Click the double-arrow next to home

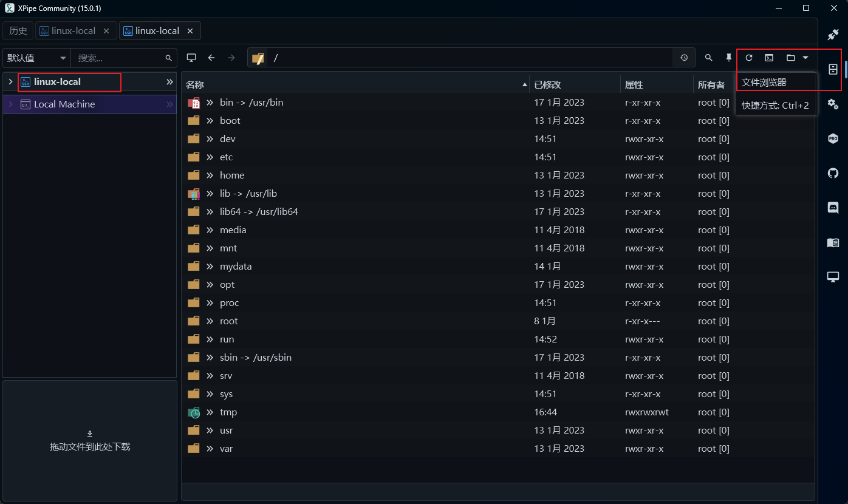(210, 175)
